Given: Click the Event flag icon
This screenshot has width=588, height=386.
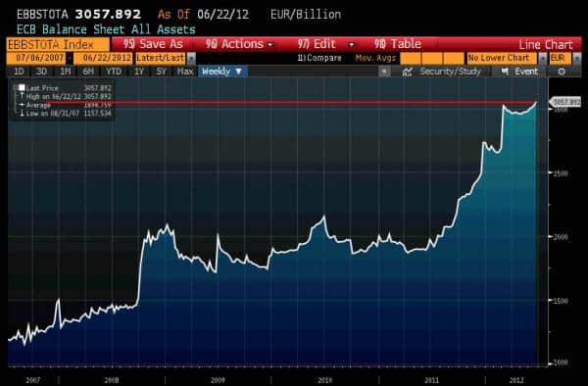Looking at the screenshot, I should 505,72.
